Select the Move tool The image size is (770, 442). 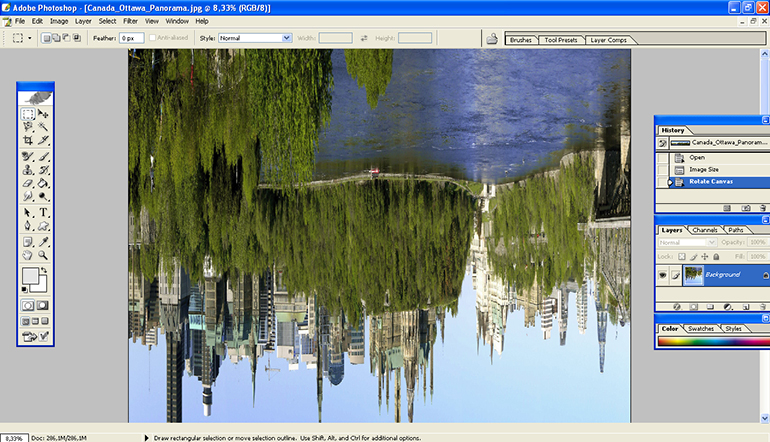click(44, 114)
